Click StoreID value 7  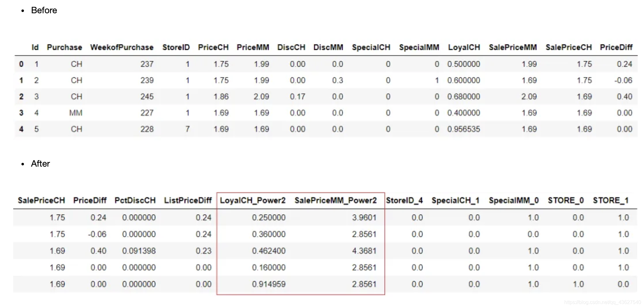(x=187, y=129)
